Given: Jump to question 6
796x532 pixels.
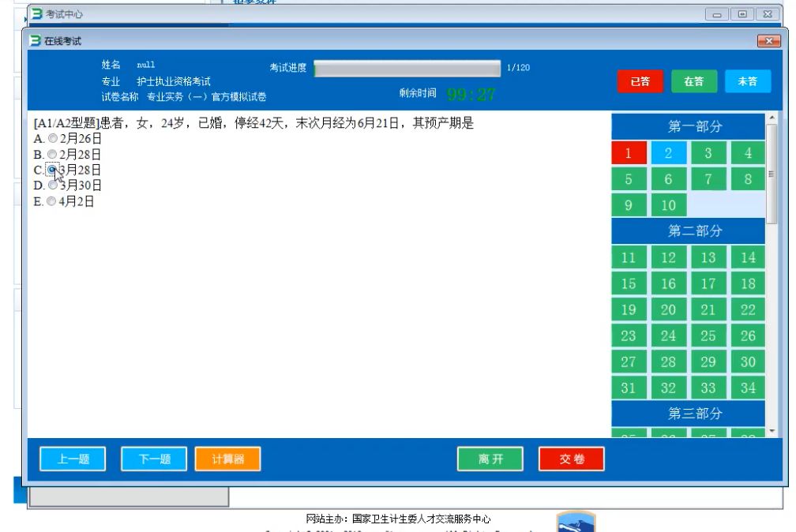Looking at the screenshot, I should click(669, 179).
